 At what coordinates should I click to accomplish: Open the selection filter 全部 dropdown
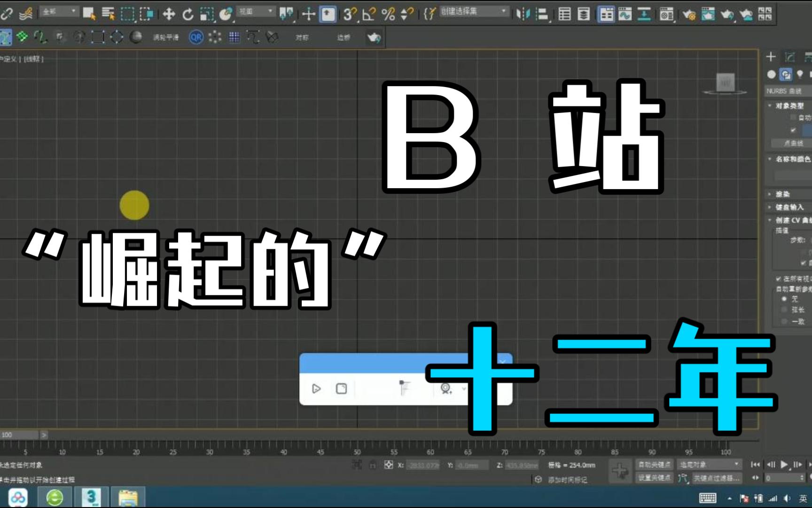pos(59,12)
